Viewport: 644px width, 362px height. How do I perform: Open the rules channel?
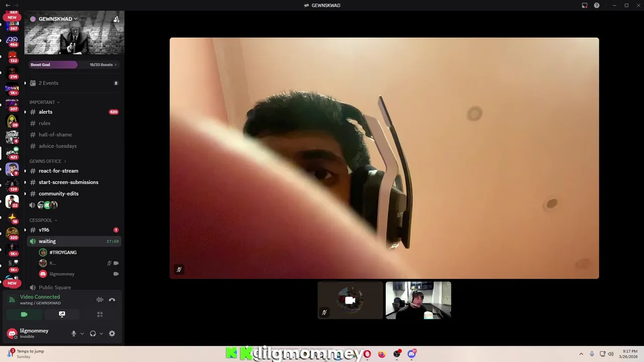tap(73, 123)
